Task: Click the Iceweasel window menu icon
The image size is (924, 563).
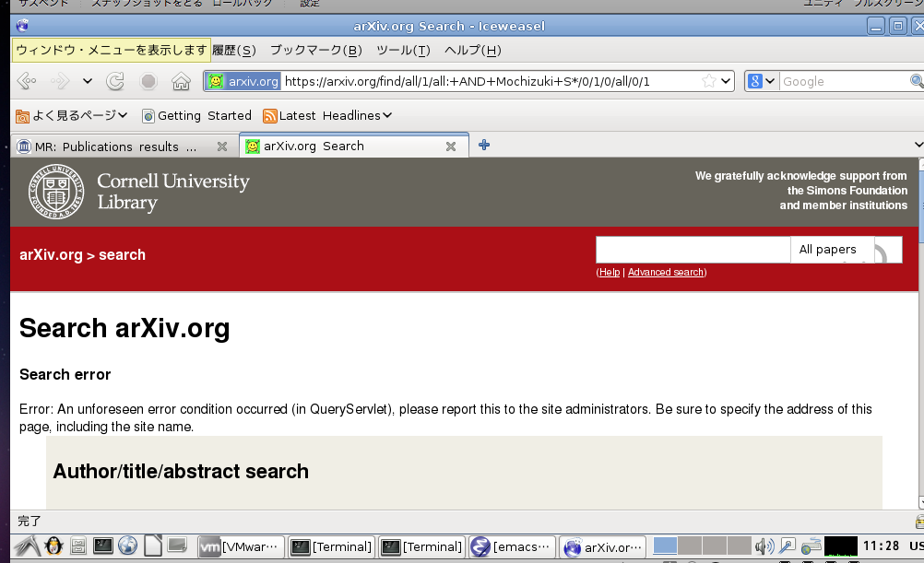Action: click(22, 25)
